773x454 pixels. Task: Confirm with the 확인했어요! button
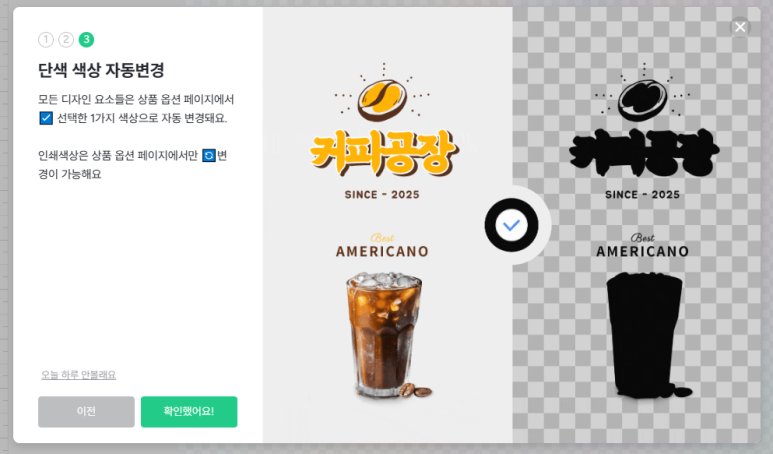[189, 412]
